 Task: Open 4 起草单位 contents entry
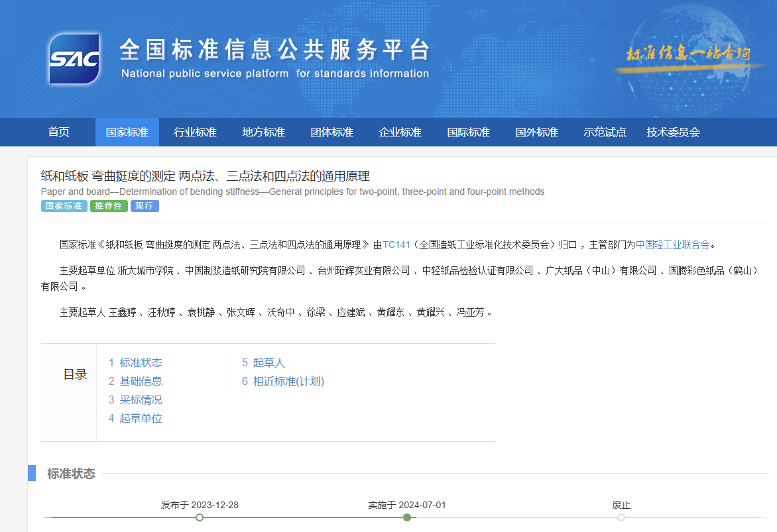click(135, 418)
